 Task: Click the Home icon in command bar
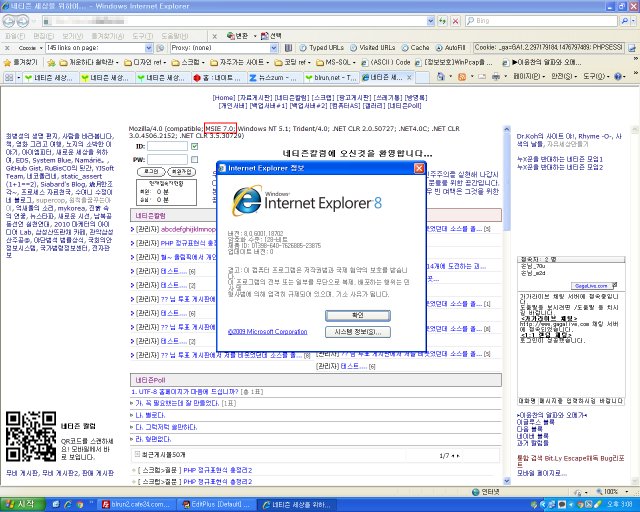click(x=441, y=76)
